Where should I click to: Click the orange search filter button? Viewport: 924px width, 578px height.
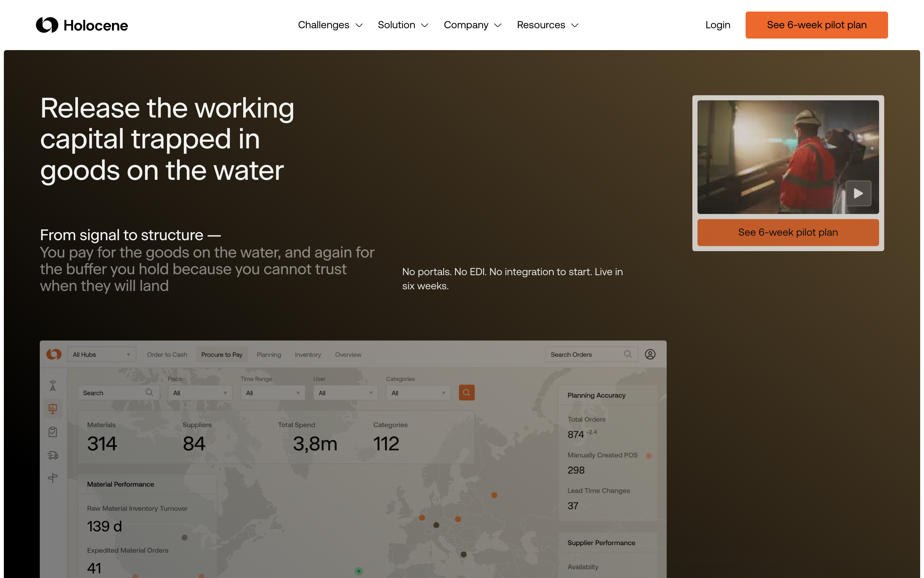[x=466, y=393]
